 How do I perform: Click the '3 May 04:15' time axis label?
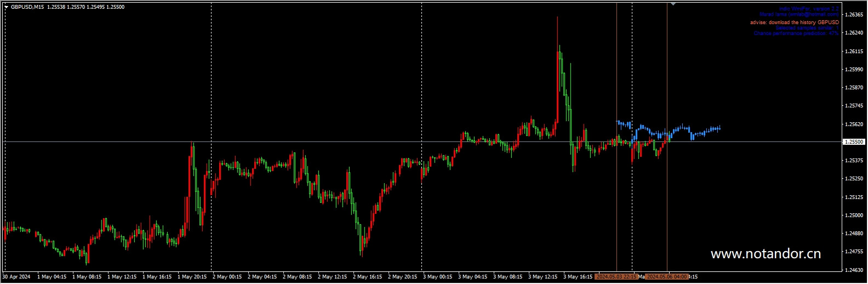click(x=472, y=277)
